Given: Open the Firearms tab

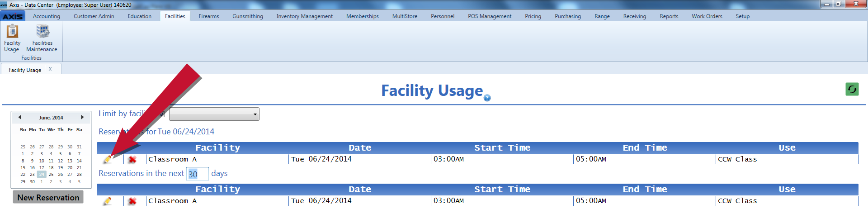Looking at the screenshot, I should tap(209, 16).
